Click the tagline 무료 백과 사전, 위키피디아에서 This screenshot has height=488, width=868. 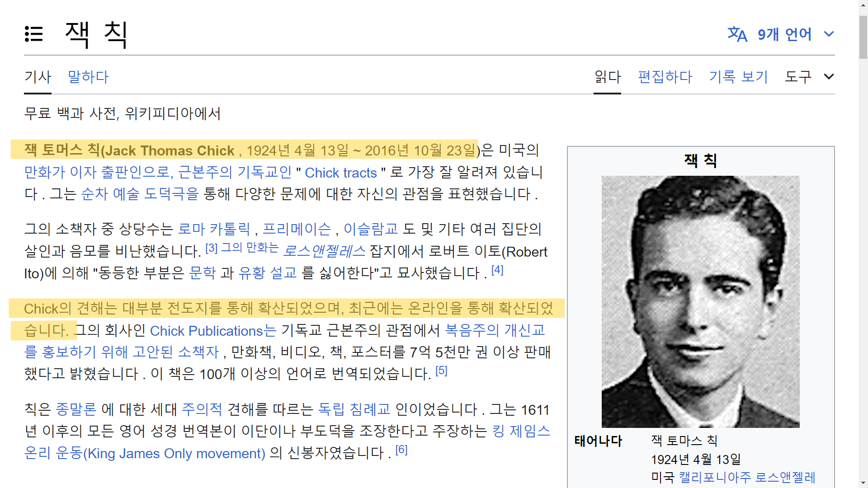click(x=123, y=113)
